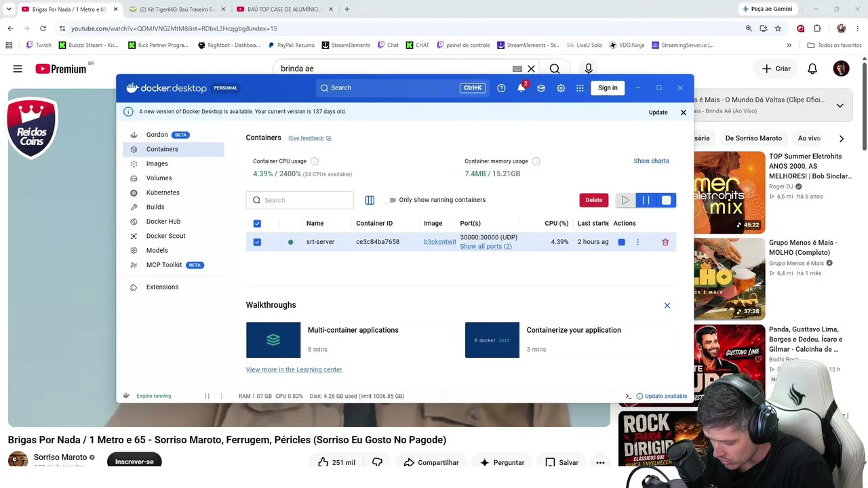This screenshot has width=868, height=488.
Task: Click the Manage columns icon
Action: click(370, 200)
